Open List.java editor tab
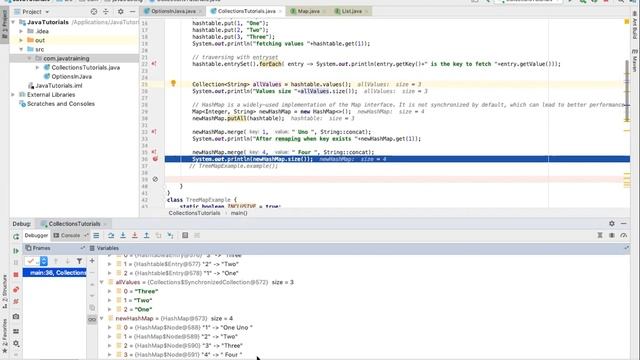The image size is (640, 360). coord(351,11)
